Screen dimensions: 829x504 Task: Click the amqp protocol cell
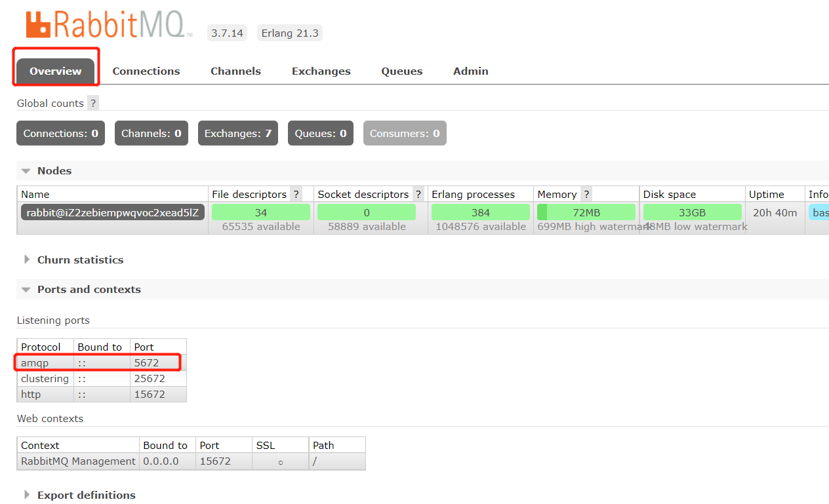[45, 363]
